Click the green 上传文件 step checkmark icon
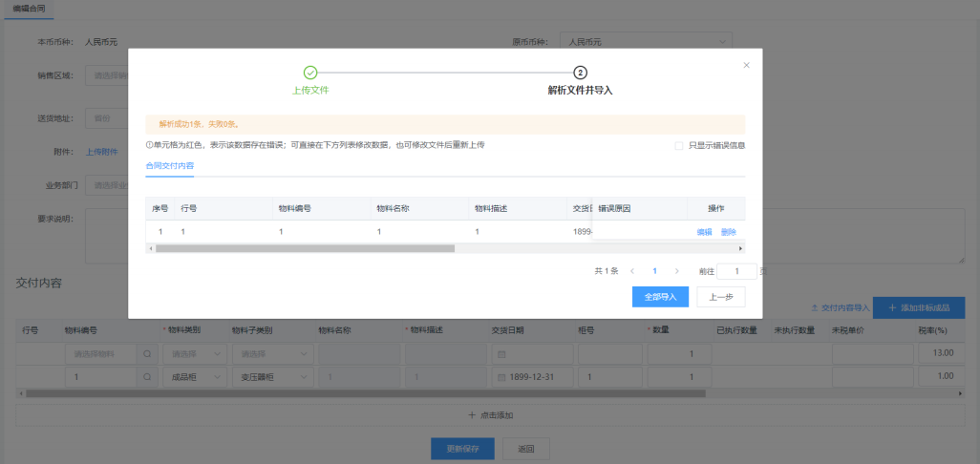This screenshot has height=464, width=980. pos(310,73)
